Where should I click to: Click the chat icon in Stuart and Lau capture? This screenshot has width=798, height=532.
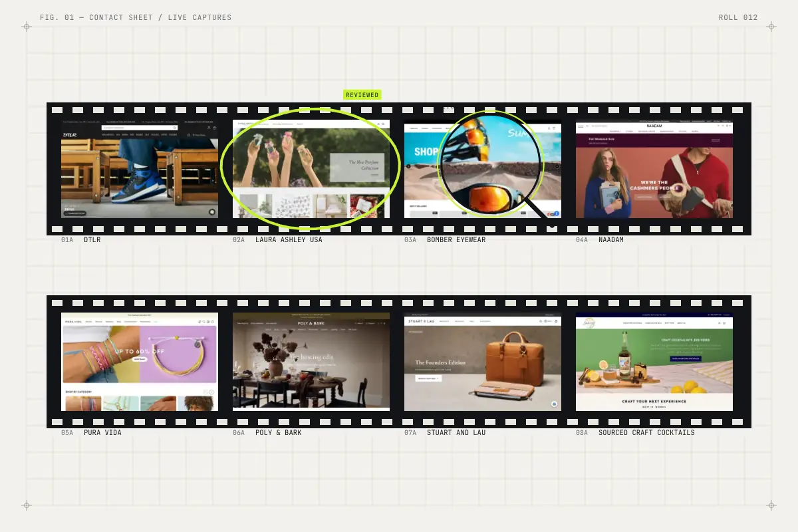[x=554, y=404]
